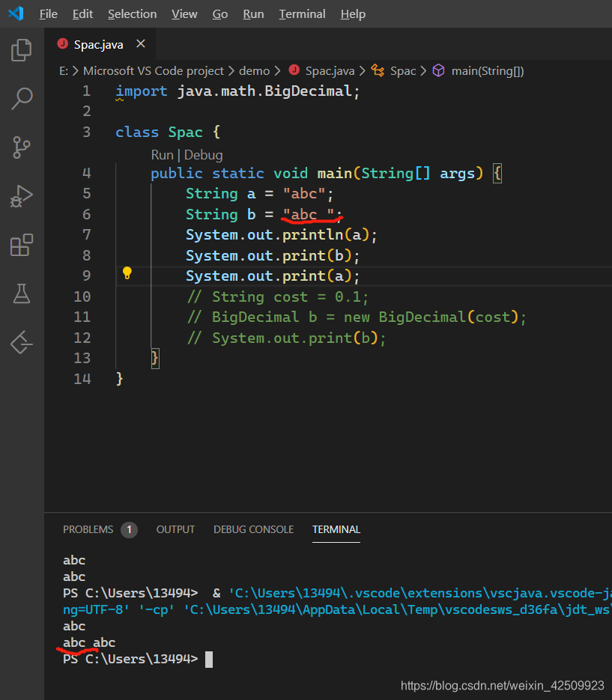Click the closing brace on line 13
This screenshot has width=612, height=700.
pos(154,358)
